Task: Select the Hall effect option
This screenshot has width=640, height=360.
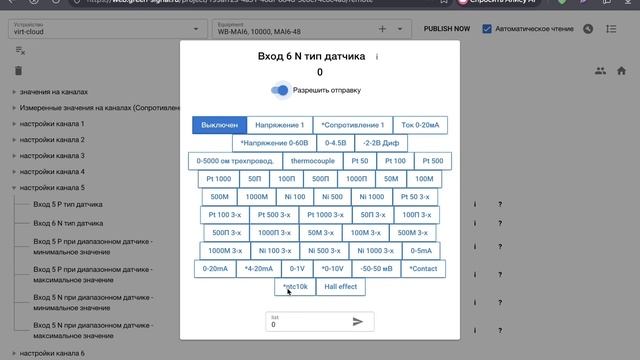Action: [x=340, y=287]
